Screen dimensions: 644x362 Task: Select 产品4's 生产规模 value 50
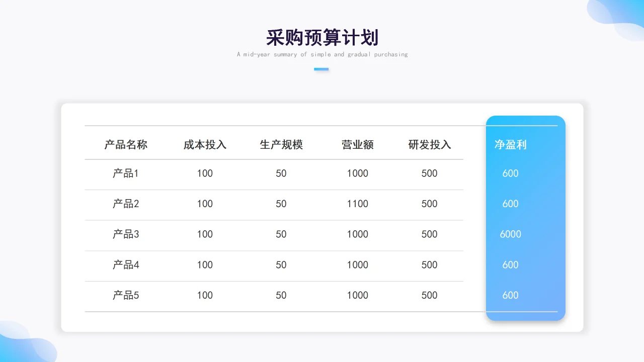[281, 265]
